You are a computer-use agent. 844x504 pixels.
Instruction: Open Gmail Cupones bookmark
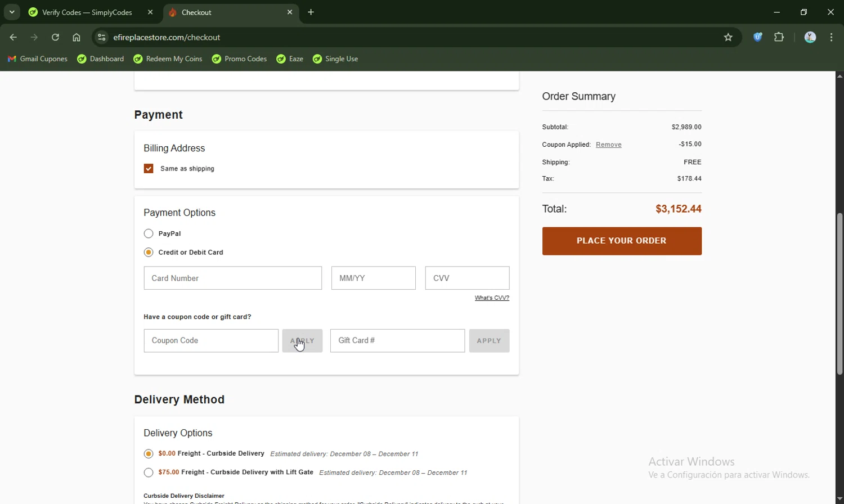click(37, 59)
